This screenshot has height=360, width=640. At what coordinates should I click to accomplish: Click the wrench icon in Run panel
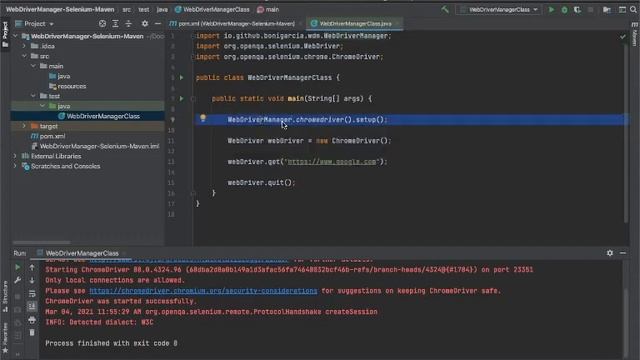coord(18,280)
